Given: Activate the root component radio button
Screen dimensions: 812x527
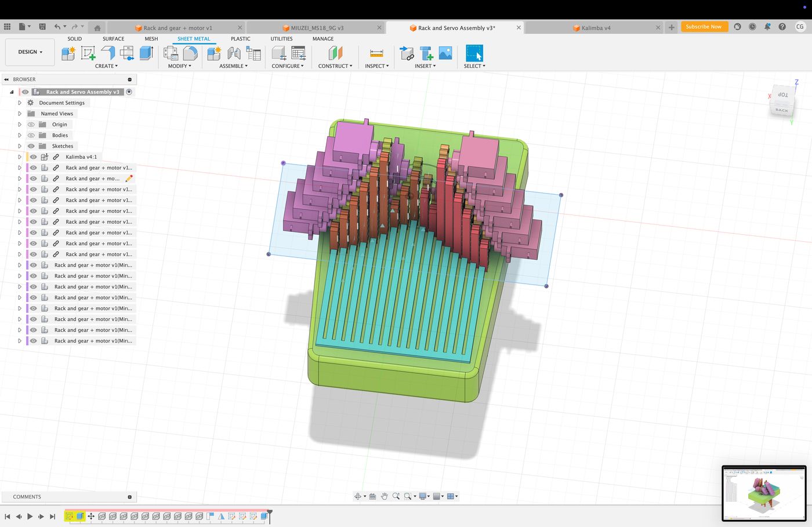Looking at the screenshot, I should point(129,92).
